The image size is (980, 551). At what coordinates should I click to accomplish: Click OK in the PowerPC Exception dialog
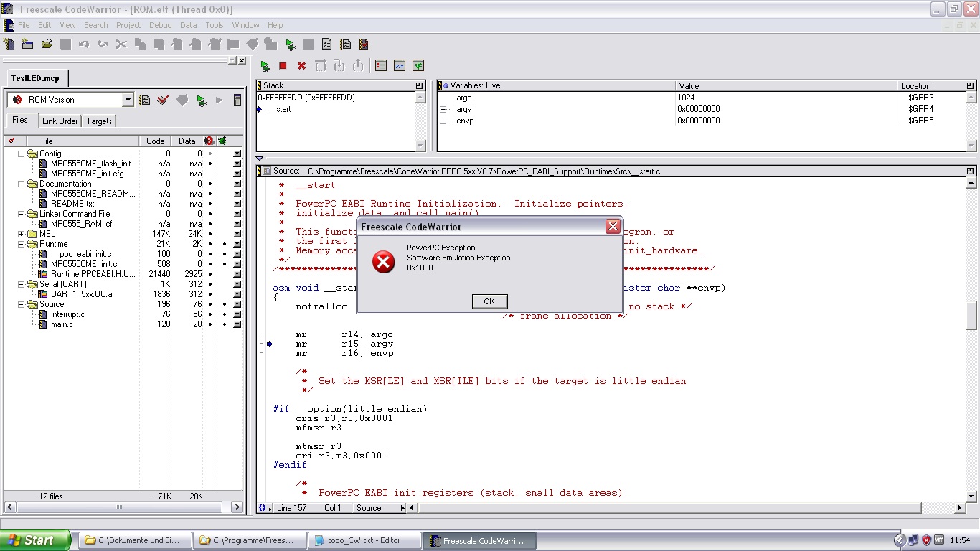489,301
